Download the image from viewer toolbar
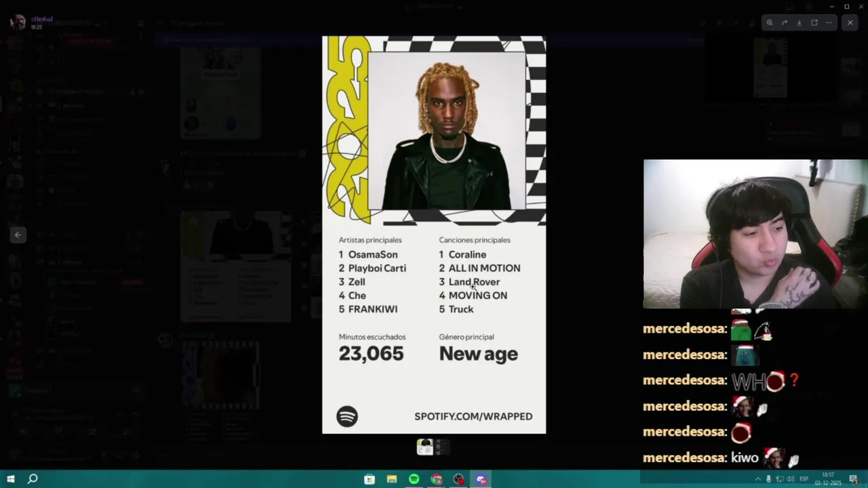Image resolution: width=868 pixels, height=488 pixels. 800,22
